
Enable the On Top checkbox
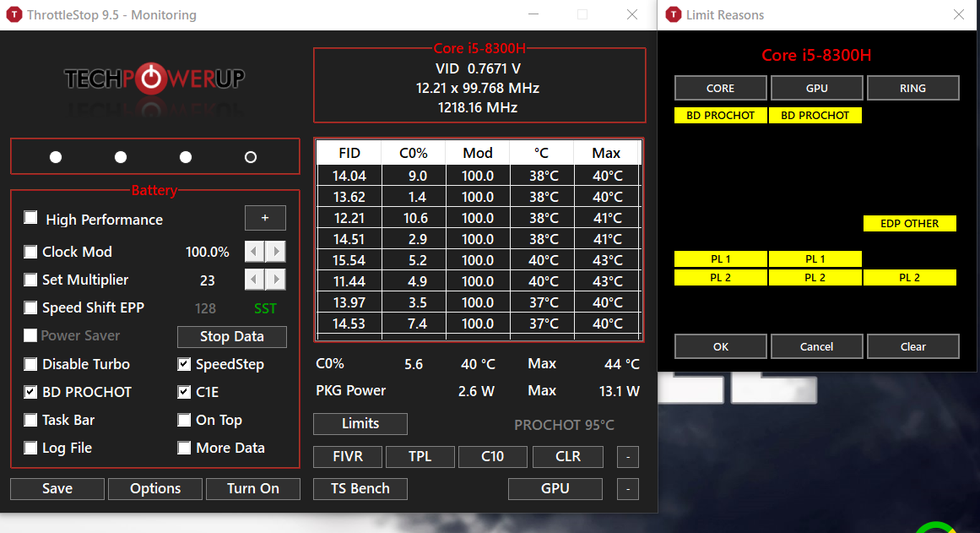(x=184, y=420)
